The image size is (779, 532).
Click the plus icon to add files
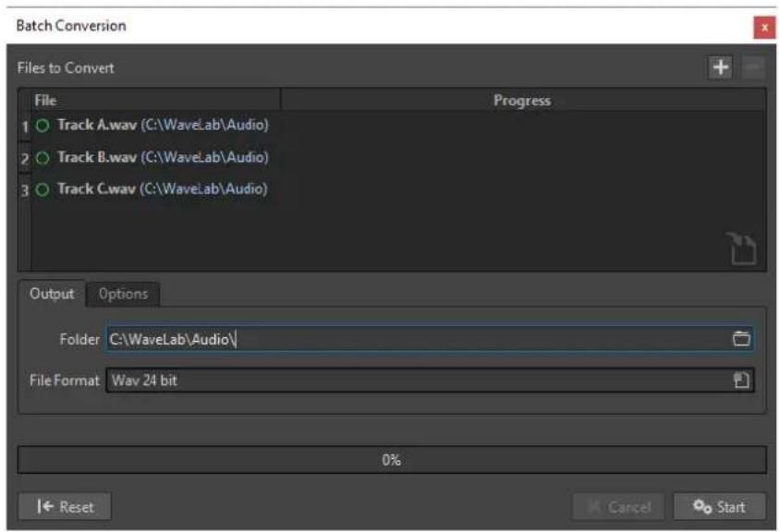pyautogui.click(x=721, y=67)
